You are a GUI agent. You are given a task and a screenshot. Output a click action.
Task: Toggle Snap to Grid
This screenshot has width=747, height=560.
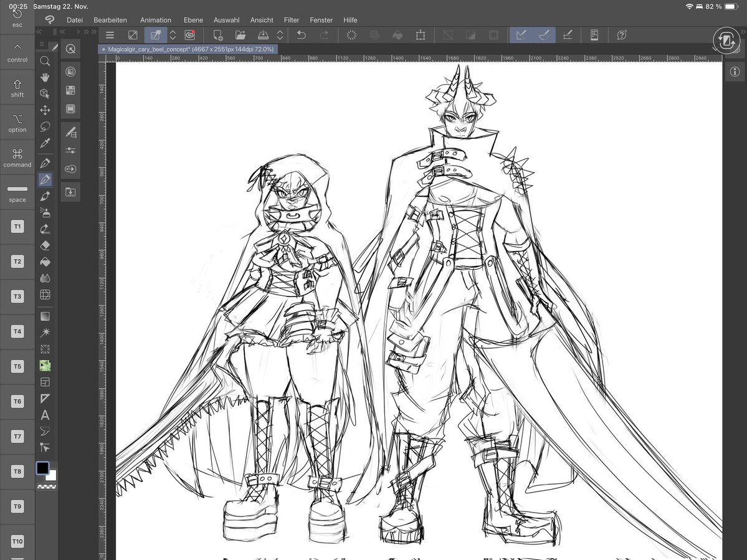(x=568, y=35)
